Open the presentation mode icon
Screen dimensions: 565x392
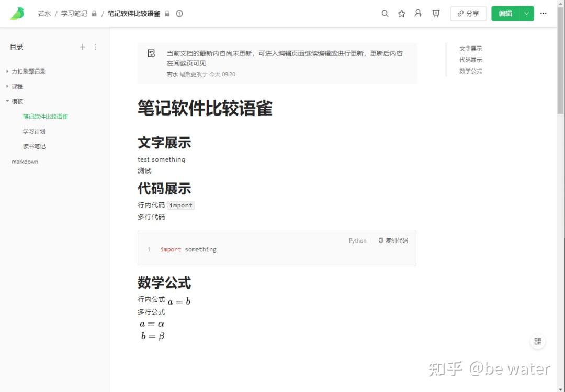pyautogui.click(x=436, y=14)
